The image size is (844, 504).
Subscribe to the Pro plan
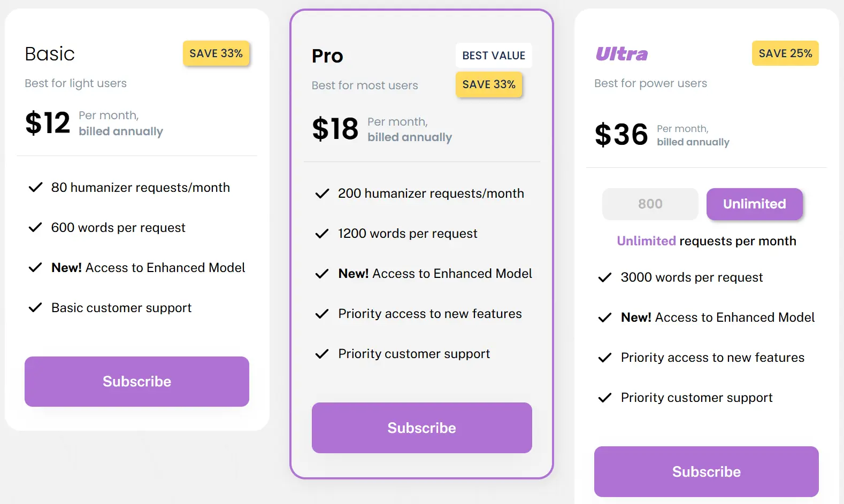(x=421, y=428)
